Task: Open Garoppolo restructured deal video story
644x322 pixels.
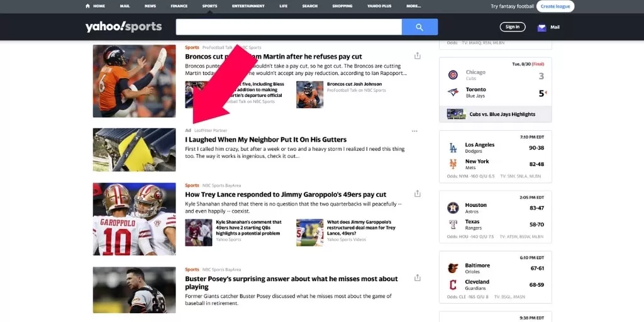Action: point(361,228)
